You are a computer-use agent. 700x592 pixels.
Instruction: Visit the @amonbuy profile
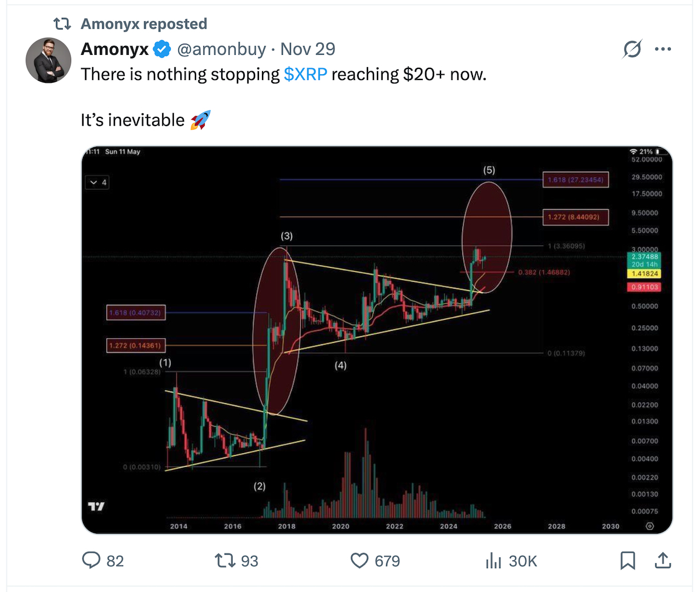click(x=220, y=49)
